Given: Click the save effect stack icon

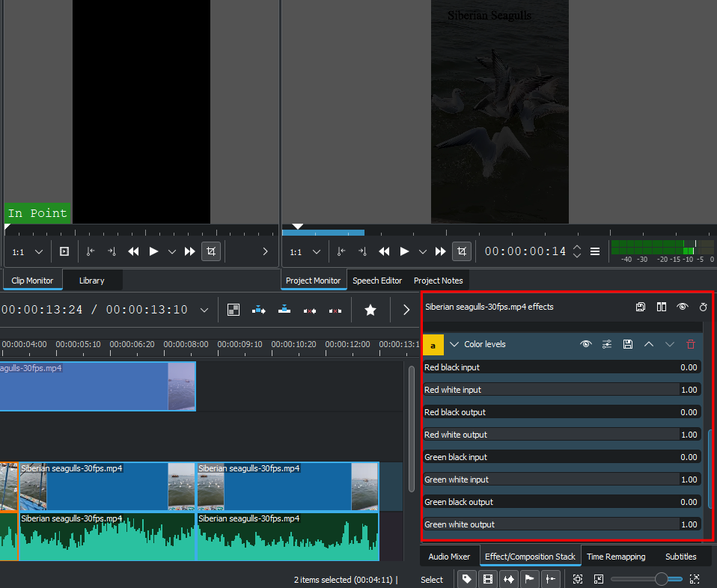Looking at the screenshot, I should point(641,307).
